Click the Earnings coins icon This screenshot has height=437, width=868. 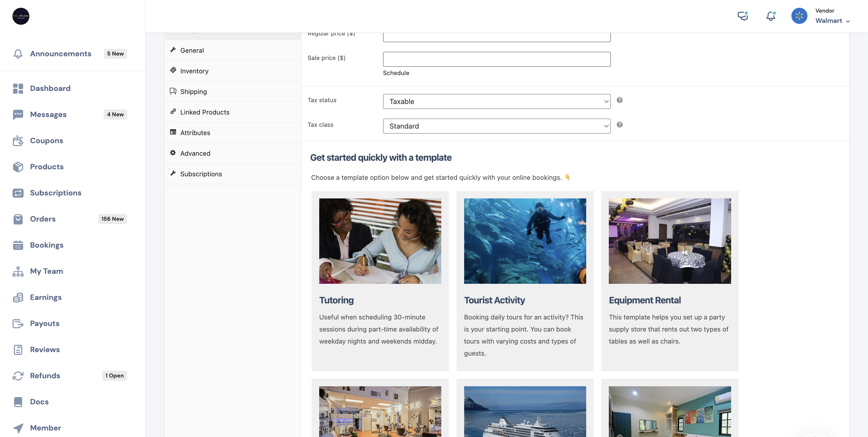[x=18, y=297]
